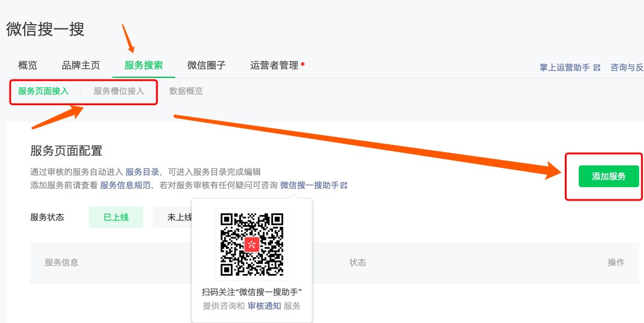Image resolution: width=644 pixels, height=323 pixels.
Task: Click 微信搜一搜助手 link
Action: click(x=309, y=185)
